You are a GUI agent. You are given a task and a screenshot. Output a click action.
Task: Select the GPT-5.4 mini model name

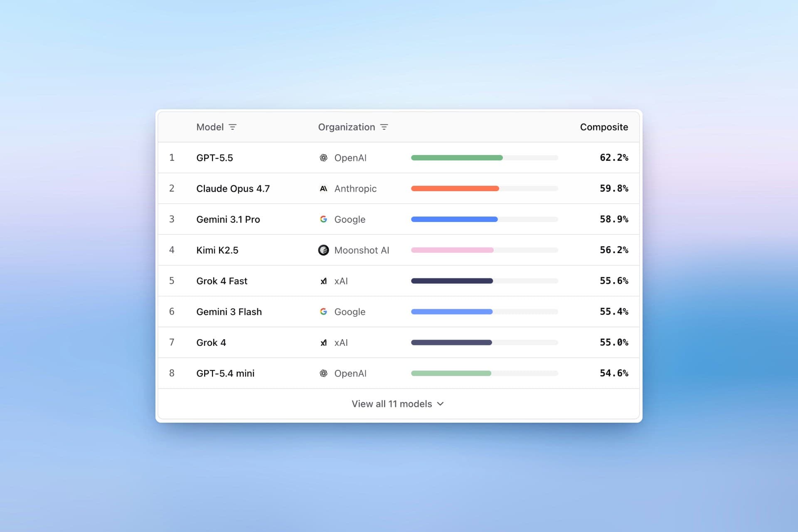[225, 373]
